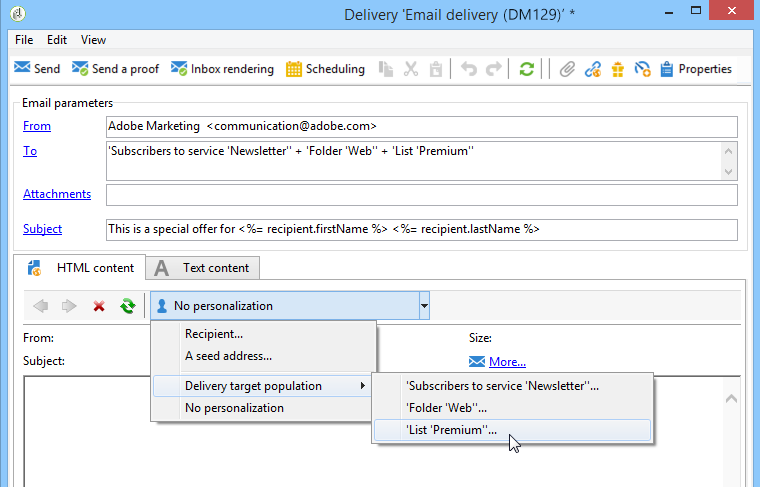Click the forward arrow in HTML editor toolbar
The image size is (779, 502).
[x=69, y=306]
